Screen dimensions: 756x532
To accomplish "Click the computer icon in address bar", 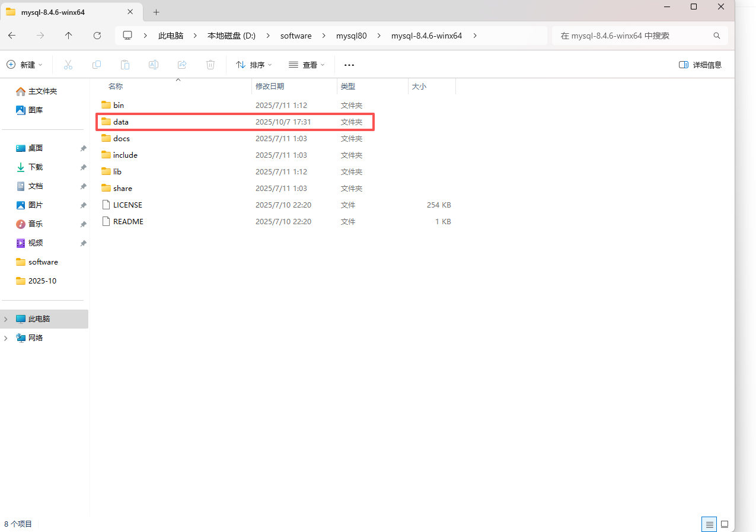I will coord(127,36).
